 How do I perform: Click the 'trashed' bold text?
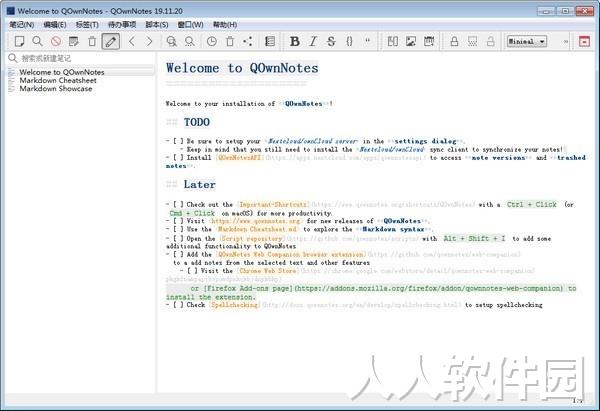571,158
